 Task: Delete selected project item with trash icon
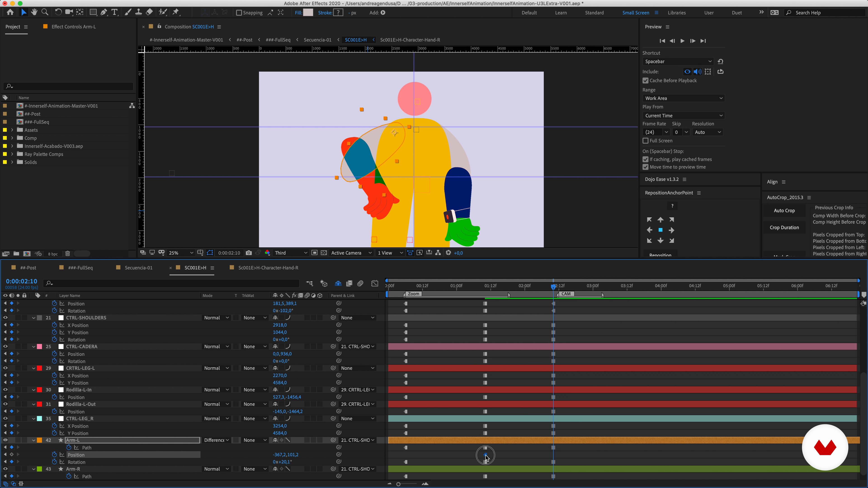(x=67, y=253)
